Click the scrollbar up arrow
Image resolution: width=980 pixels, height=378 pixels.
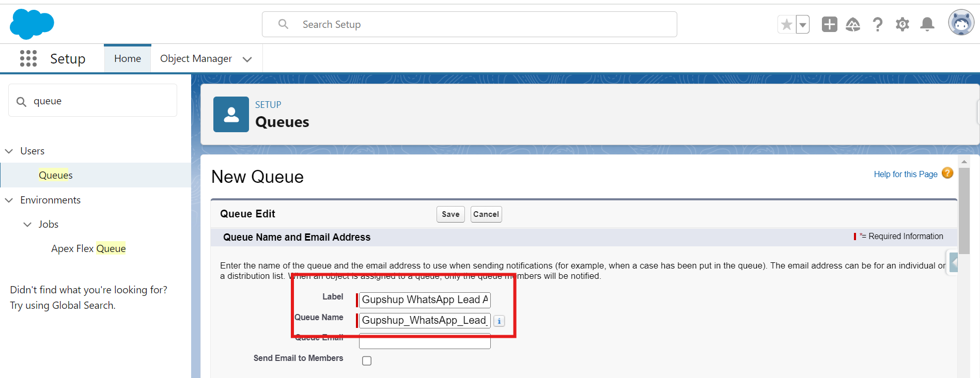coord(964,162)
